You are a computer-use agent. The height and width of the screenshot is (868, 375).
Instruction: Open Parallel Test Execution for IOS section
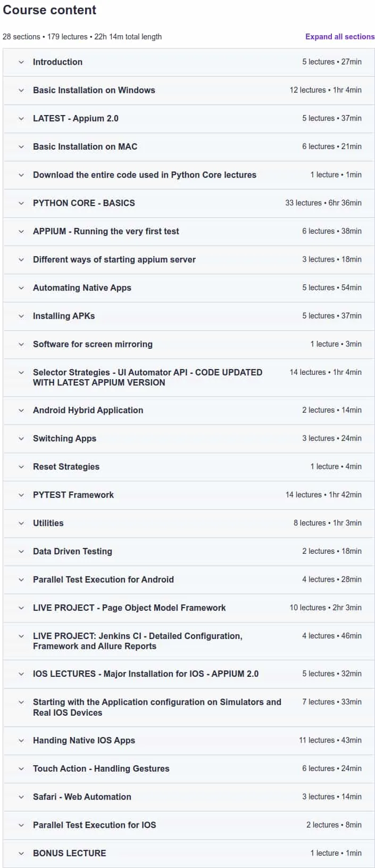[189, 825]
